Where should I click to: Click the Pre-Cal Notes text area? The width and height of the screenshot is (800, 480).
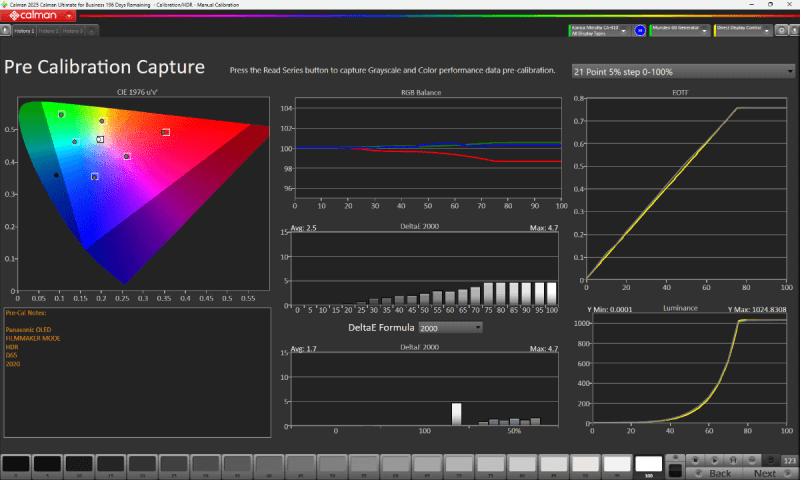pos(137,372)
